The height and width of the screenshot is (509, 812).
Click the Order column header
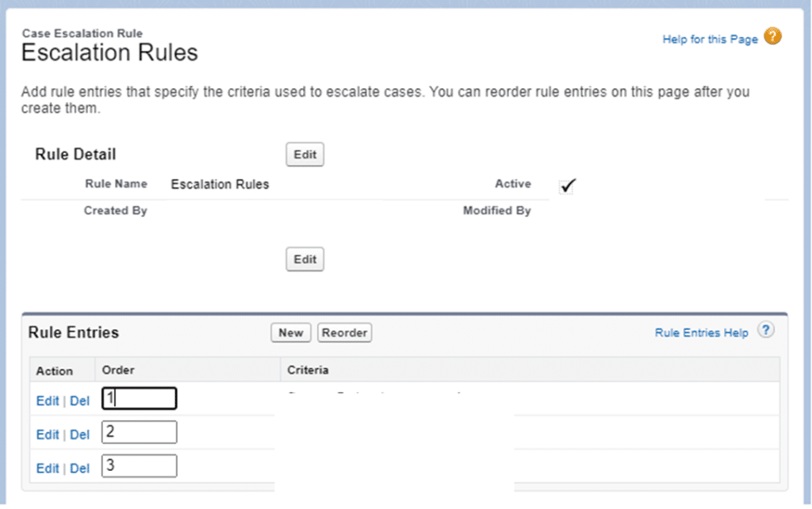coord(118,370)
